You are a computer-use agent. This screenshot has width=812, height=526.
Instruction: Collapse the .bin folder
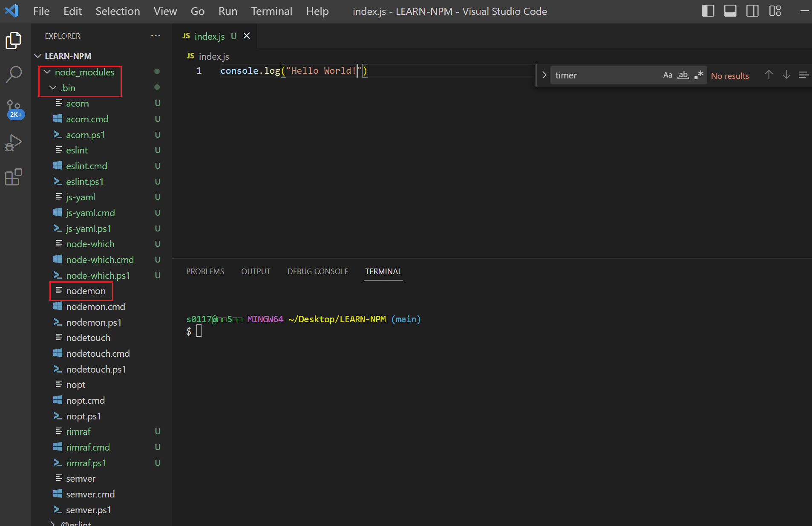click(x=101, y=88)
